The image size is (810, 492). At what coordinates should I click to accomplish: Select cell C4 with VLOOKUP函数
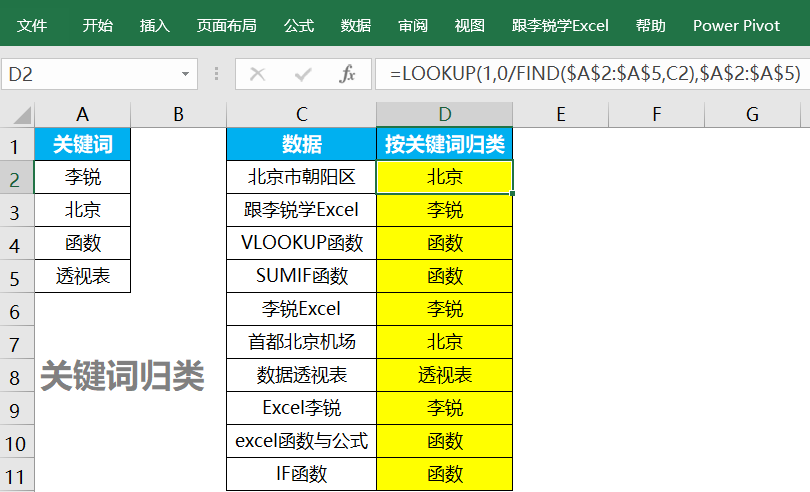301,243
